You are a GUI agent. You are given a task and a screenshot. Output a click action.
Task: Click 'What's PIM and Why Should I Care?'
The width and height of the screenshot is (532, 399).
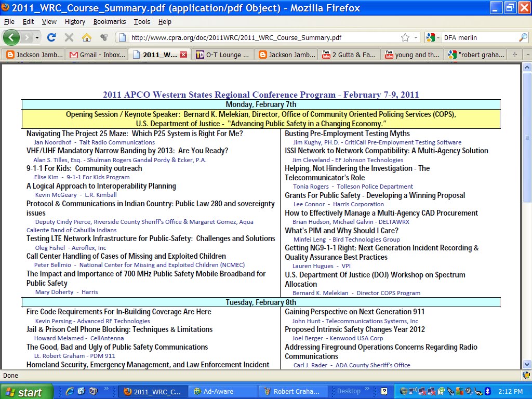click(341, 231)
